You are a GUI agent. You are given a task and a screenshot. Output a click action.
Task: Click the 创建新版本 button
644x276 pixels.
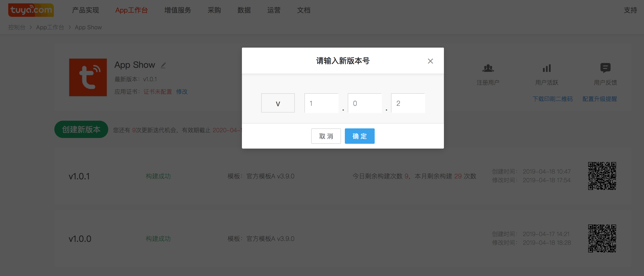coord(81,130)
